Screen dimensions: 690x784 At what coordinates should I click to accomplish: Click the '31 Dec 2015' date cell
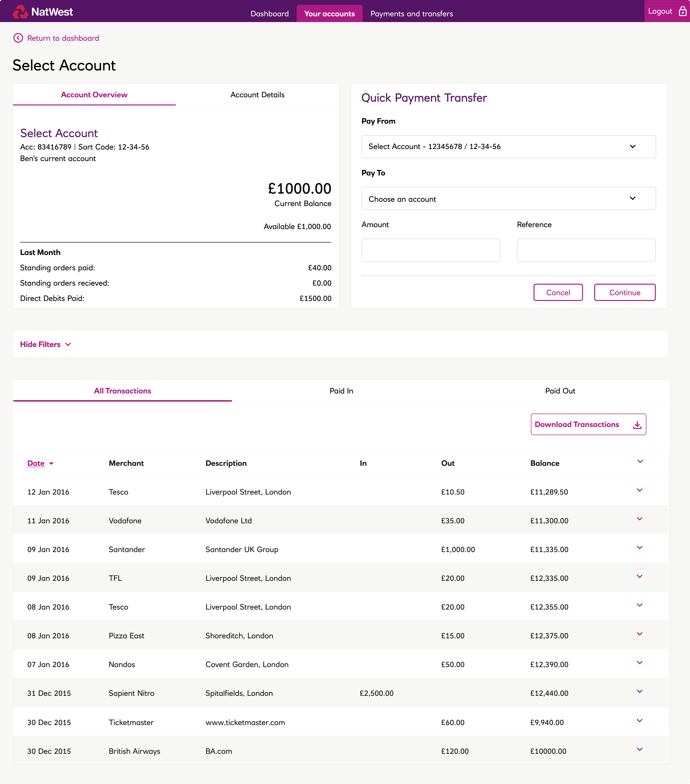[49, 693]
